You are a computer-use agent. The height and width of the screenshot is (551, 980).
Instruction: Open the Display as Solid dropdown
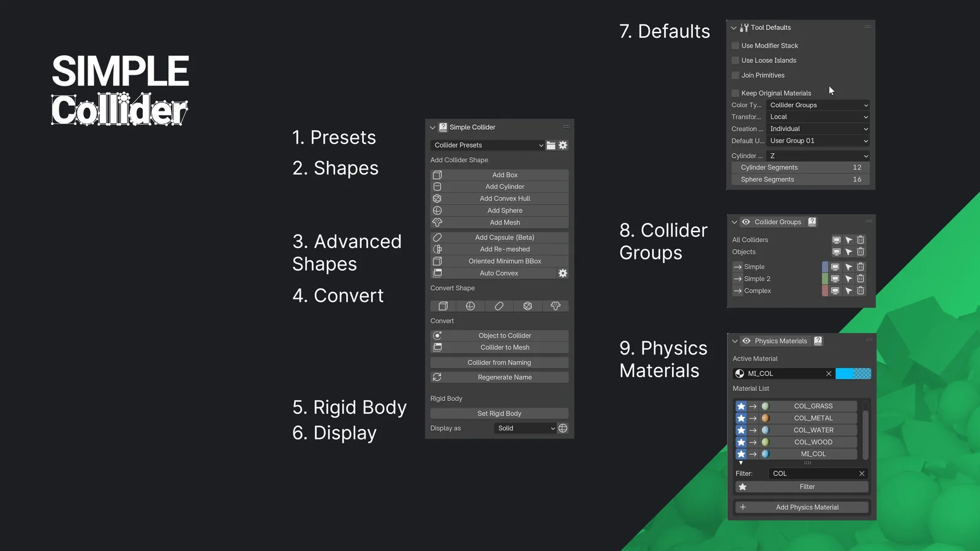[x=524, y=428]
